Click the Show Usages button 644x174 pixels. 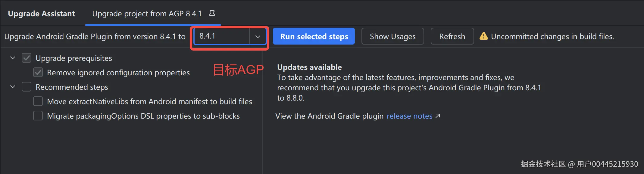392,36
